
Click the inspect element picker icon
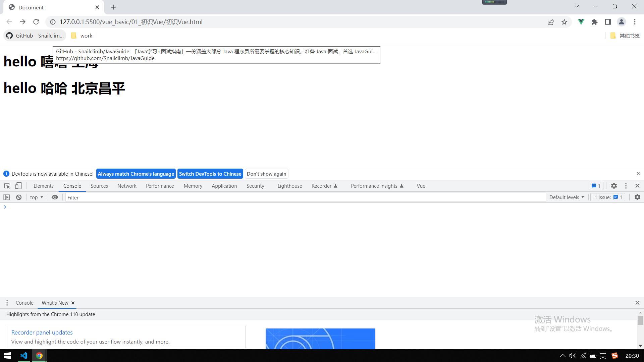pyautogui.click(x=7, y=186)
